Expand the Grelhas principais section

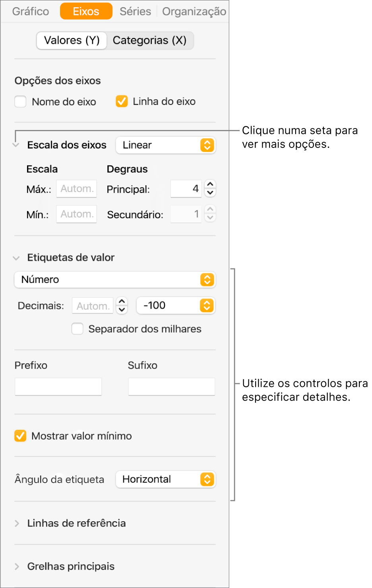pyautogui.click(x=17, y=567)
